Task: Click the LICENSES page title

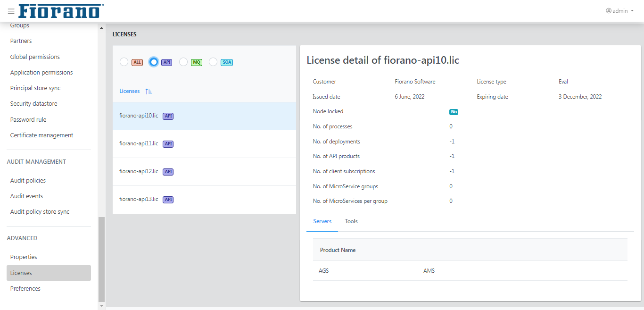Action: (124, 34)
